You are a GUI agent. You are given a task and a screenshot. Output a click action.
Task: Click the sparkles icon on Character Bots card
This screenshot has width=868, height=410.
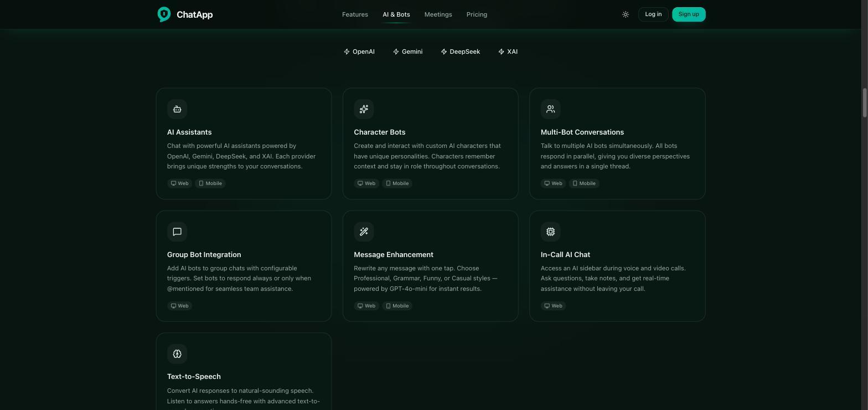click(x=364, y=109)
